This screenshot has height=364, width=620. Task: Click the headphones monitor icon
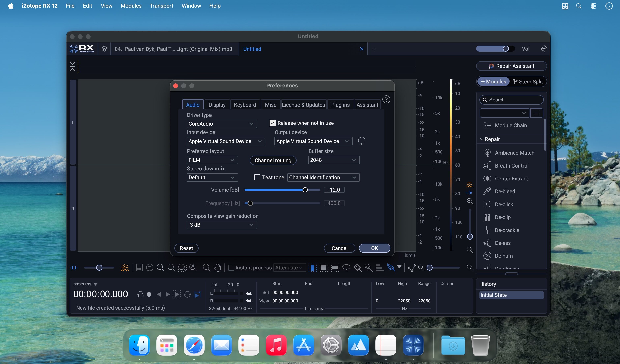(140, 294)
